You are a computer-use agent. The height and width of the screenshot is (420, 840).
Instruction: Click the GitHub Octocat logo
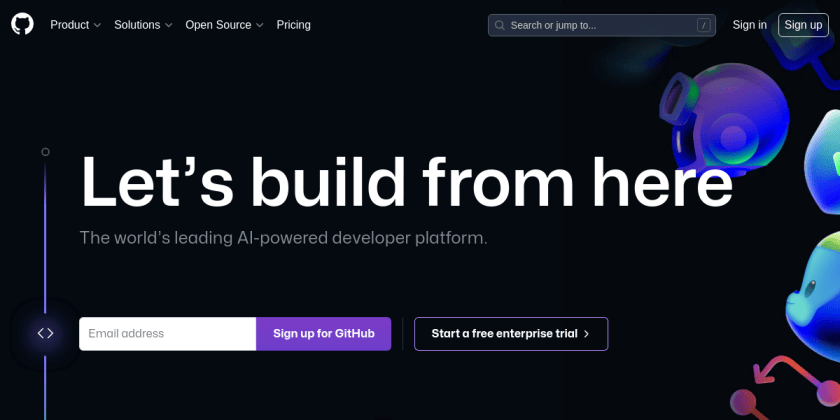(22, 25)
